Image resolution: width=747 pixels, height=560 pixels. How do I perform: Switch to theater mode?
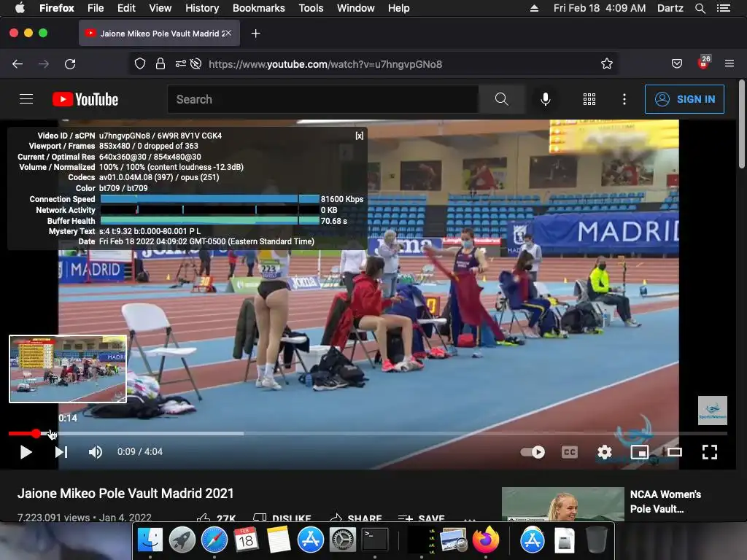(x=675, y=452)
